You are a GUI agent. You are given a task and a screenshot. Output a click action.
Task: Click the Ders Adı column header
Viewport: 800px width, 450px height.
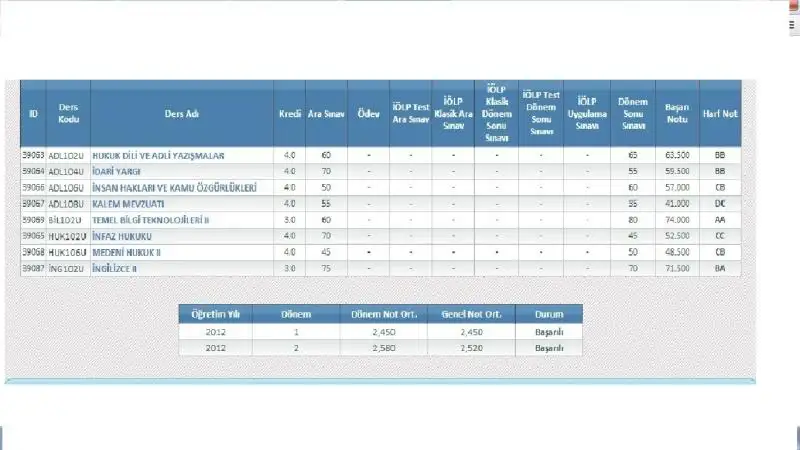click(x=182, y=114)
